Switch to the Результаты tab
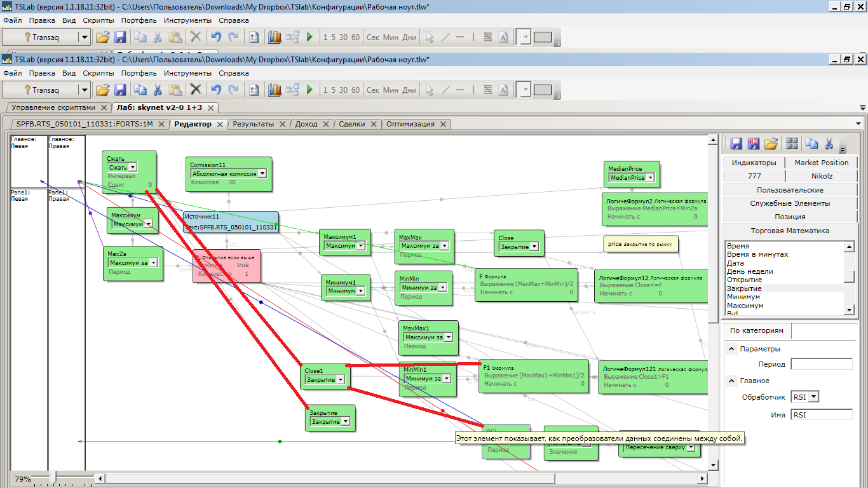The height and width of the screenshot is (488, 868). pos(253,125)
